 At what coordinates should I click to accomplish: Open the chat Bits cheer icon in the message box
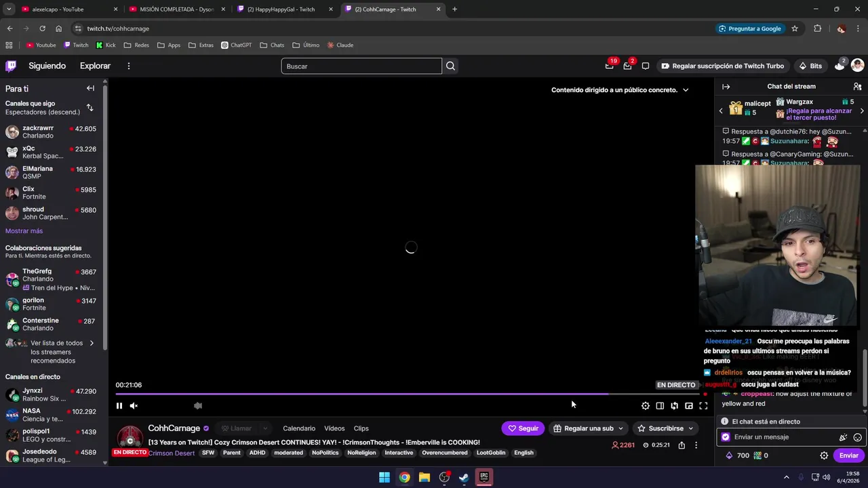coord(843,438)
